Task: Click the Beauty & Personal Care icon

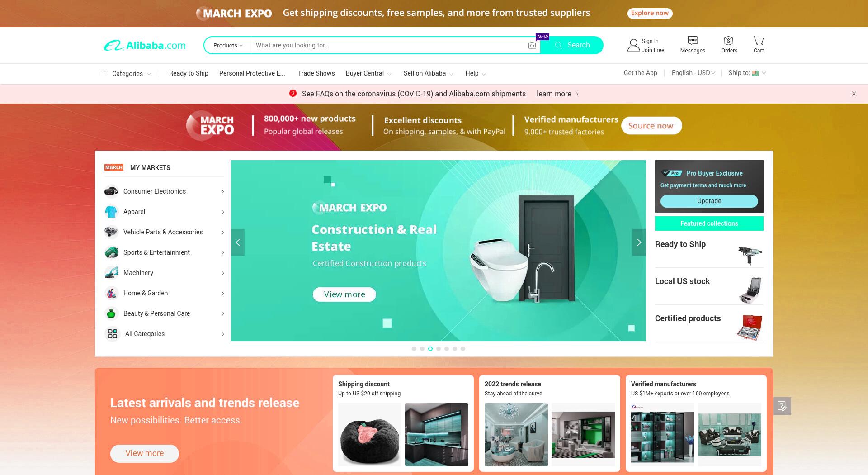Action: pyautogui.click(x=111, y=313)
